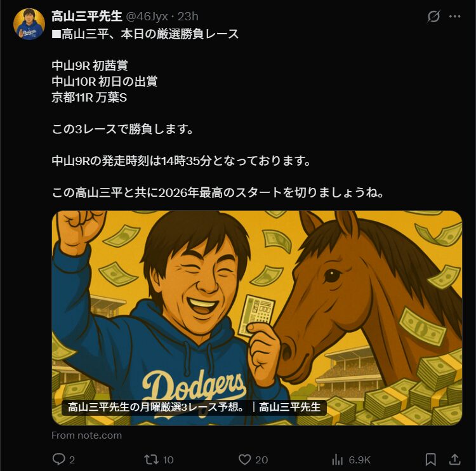Click the card caption 高山三平先生の月曜厳選3レース予想
Screen dimensions: 476x471
155,407
